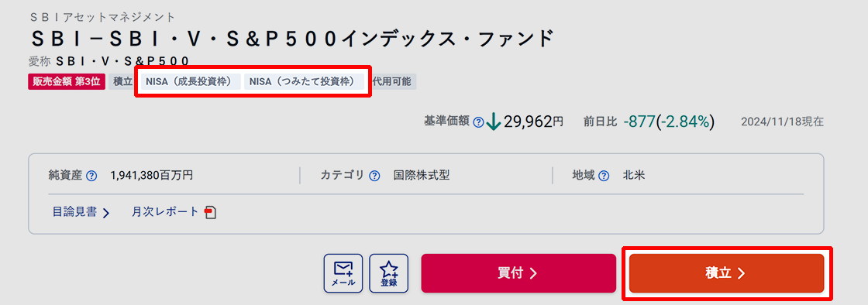Click the mail alert icon button

tap(343, 273)
